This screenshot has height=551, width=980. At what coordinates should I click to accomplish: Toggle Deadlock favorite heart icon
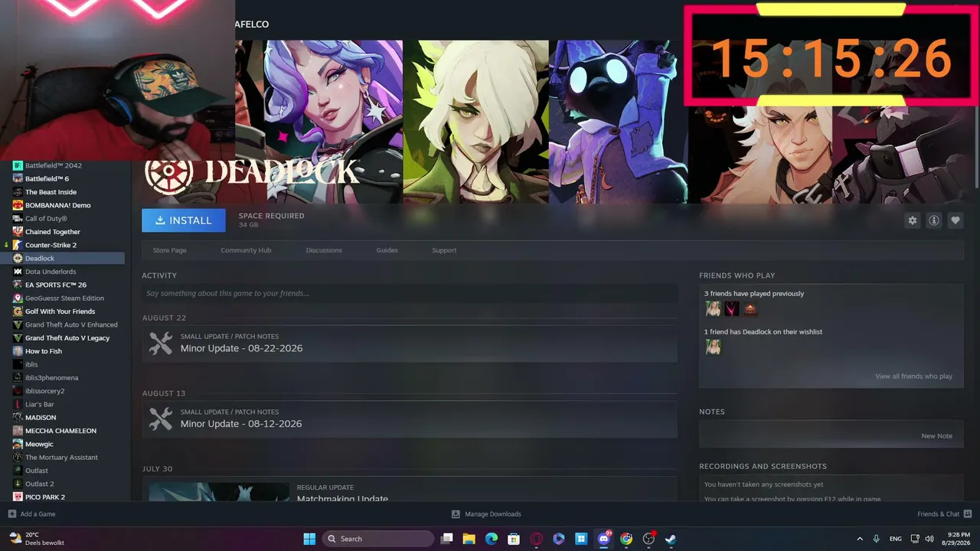(955, 220)
